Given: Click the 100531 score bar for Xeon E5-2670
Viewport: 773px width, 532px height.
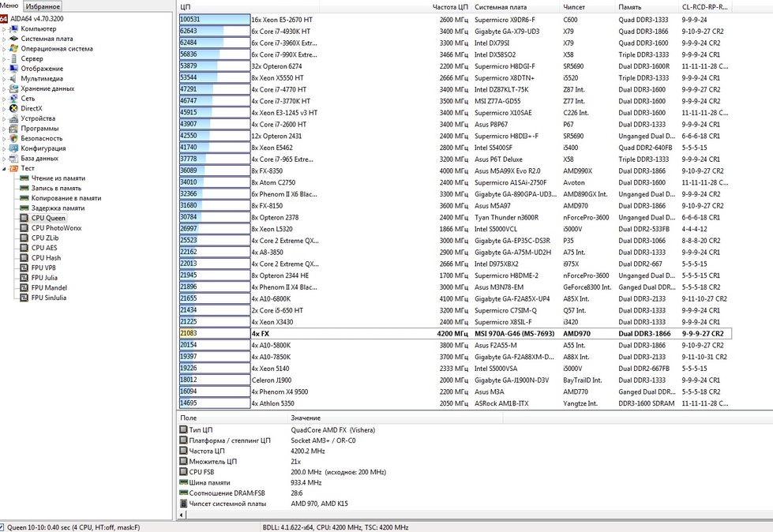Looking at the screenshot, I should (x=213, y=19).
